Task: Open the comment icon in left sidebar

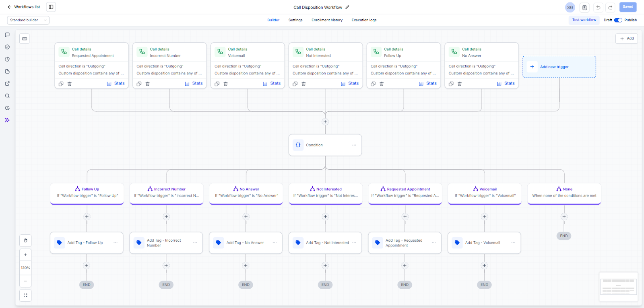Action: (7, 35)
